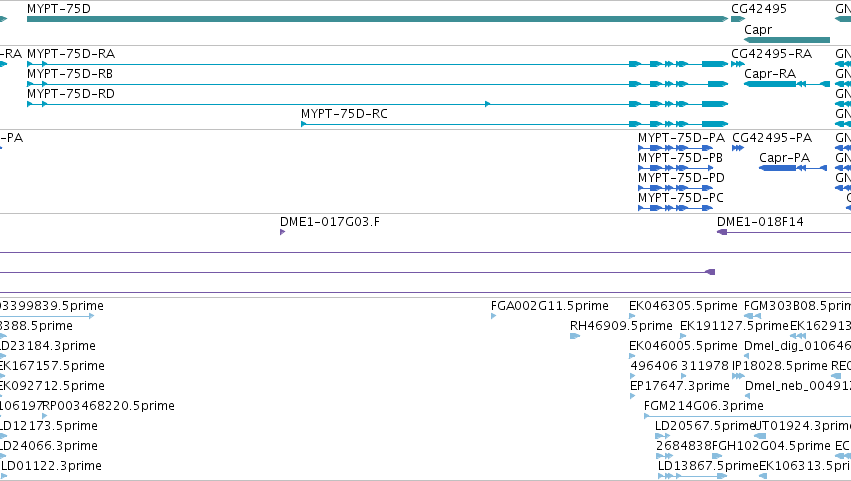Open the LD20567.5prime EST label
Viewport: 851px width, 481px height.
point(705,427)
